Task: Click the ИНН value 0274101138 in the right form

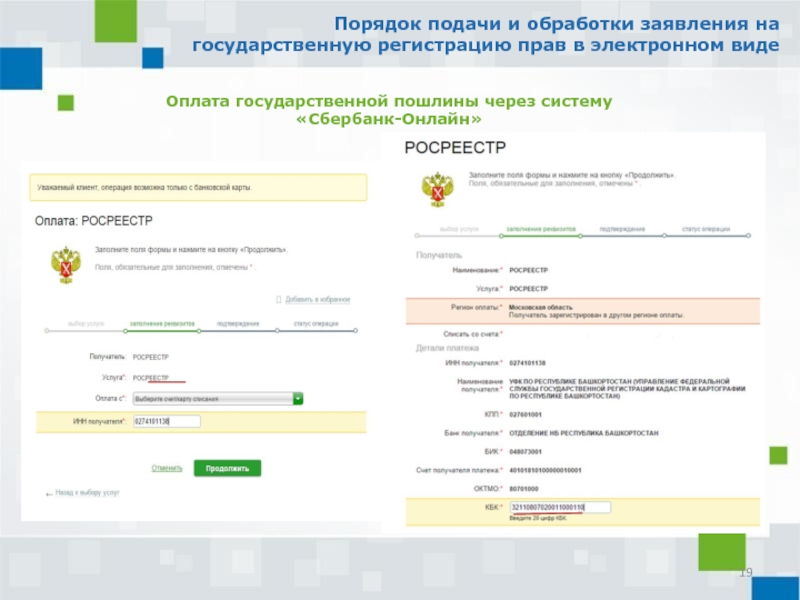Action: click(527, 363)
